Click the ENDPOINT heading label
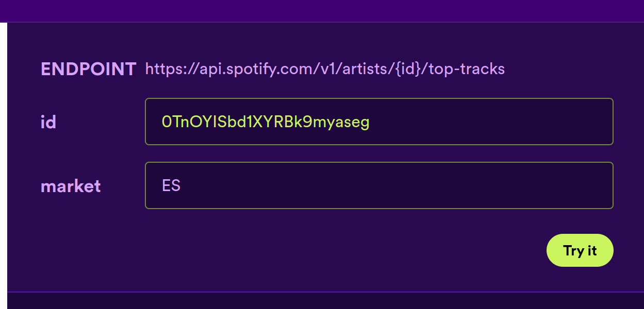This screenshot has height=309, width=644. pyautogui.click(x=88, y=68)
